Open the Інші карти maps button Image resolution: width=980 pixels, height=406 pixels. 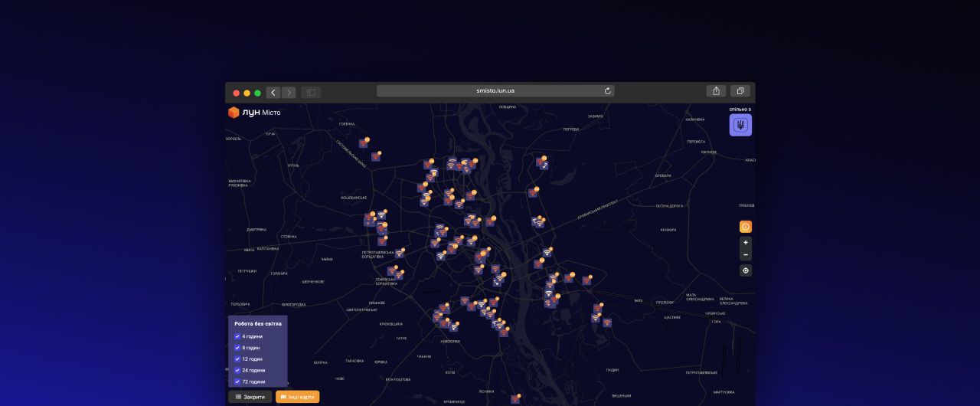pos(297,397)
